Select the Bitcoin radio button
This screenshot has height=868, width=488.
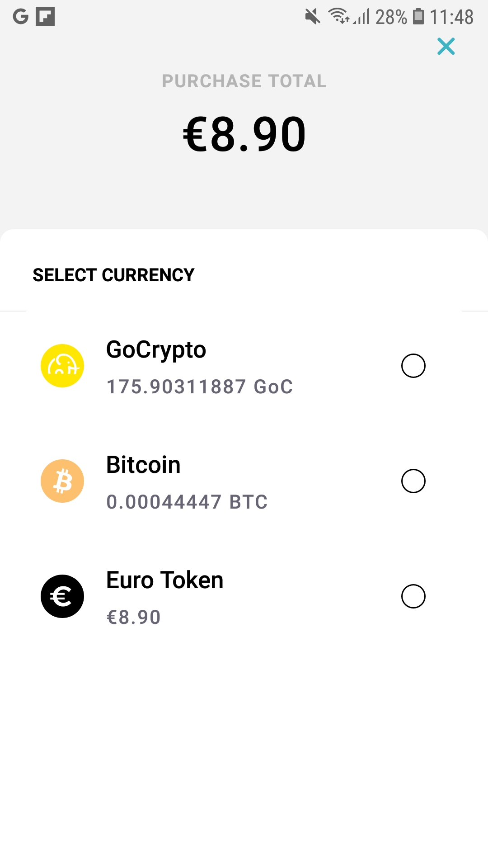pyautogui.click(x=413, y=481)
